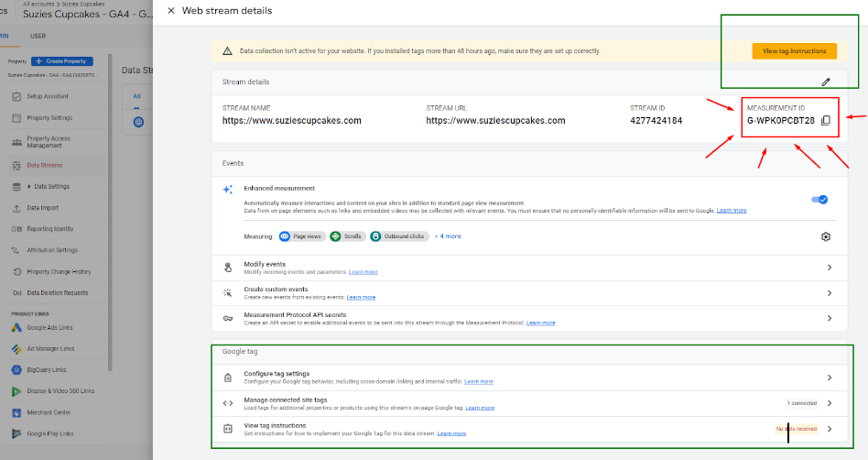The width and height of the screenshot is (868, 460).
Task: Click the View tag instructions orange button
Action: [x=795, y=51]
